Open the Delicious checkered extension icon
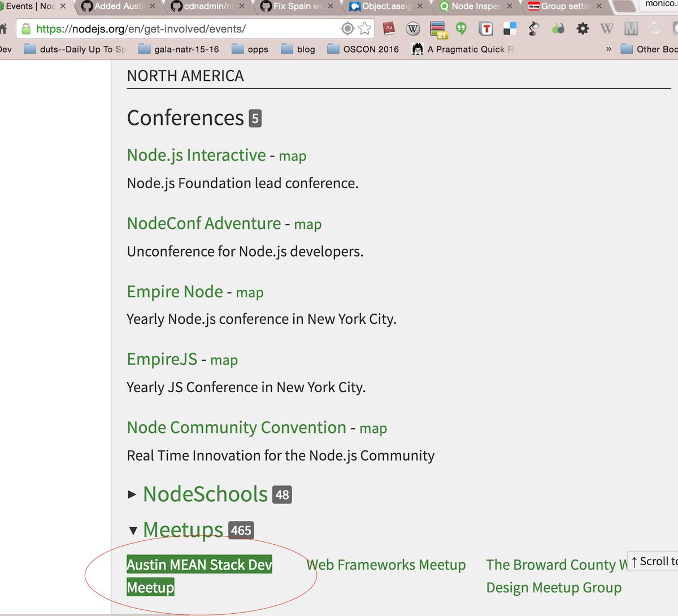The image size is (678, 616). pos(510,28)
